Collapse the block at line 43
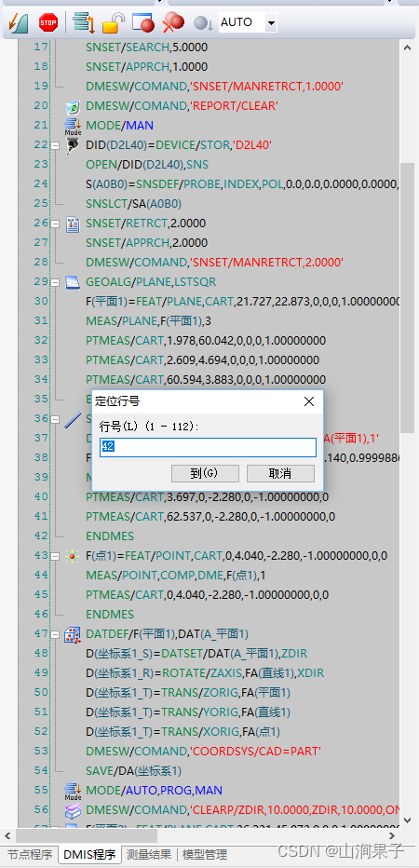The height and width of the screenshot is (868, 419). (55, 556)
